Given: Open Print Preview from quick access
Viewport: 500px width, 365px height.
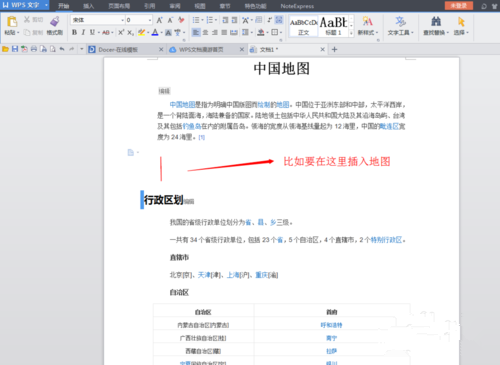Looking at the screenshot, I should (43, 49).
